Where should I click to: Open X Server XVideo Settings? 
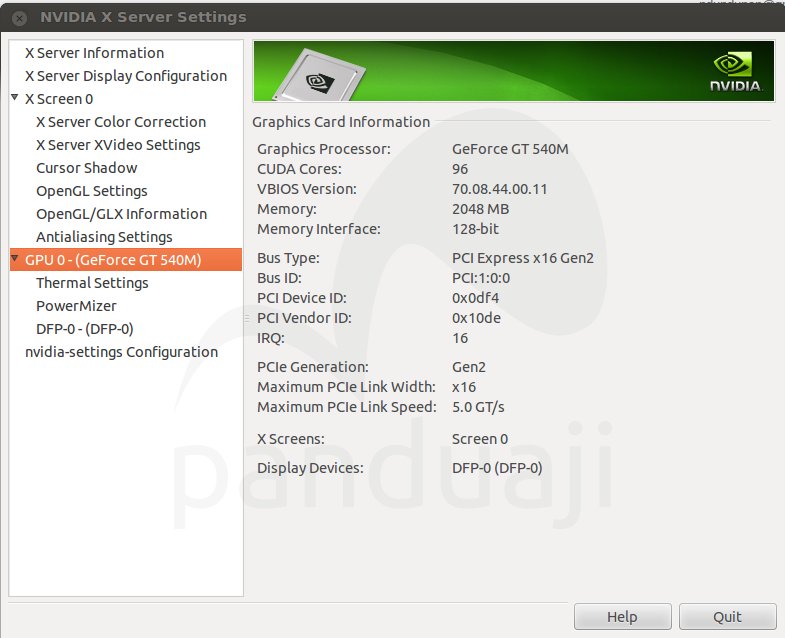(118, 145)
